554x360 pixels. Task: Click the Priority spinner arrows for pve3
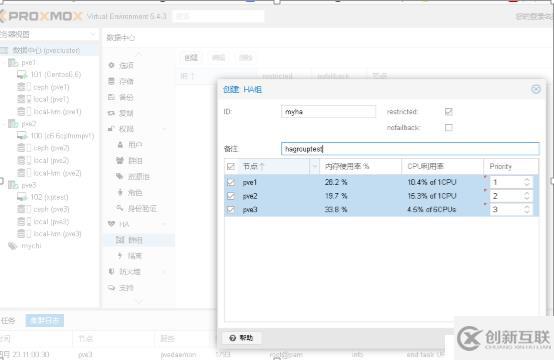point(527,209)
